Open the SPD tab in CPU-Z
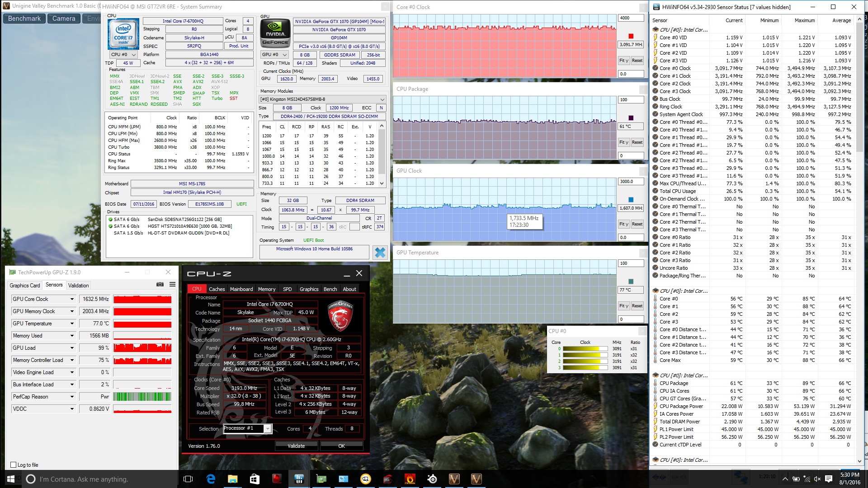The width and height of the screenshot is (868, 488). pos(287,289)
